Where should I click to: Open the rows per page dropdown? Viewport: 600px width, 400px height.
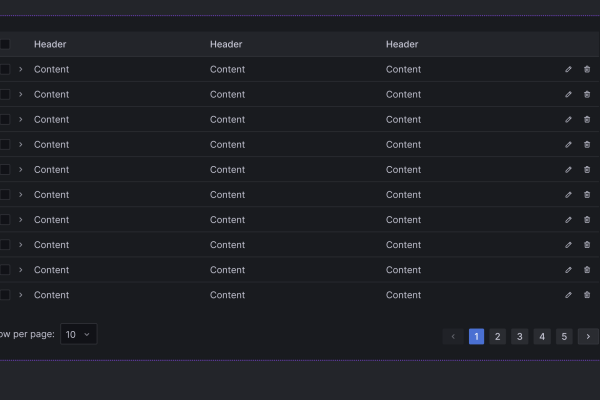click(78, 334)
